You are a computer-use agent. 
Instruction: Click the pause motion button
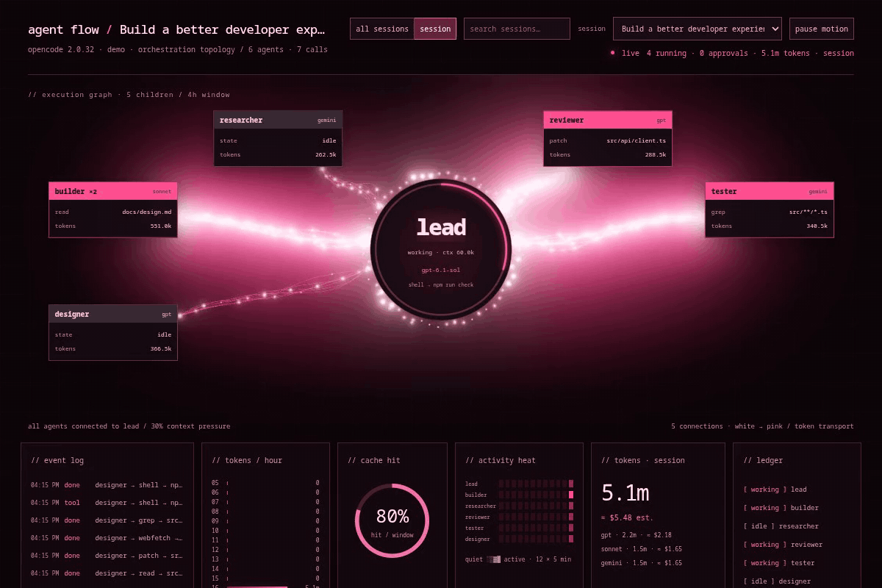[x=822, y=29]
